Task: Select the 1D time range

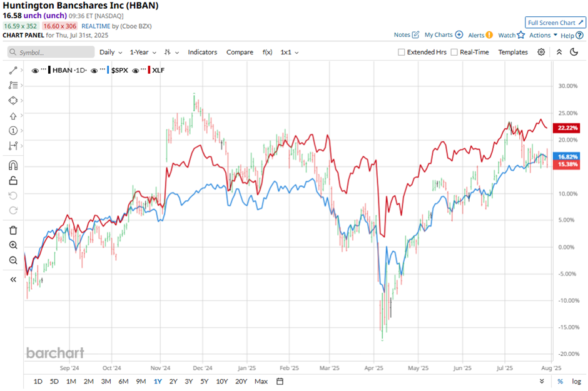Action: [x=38, y=381]
